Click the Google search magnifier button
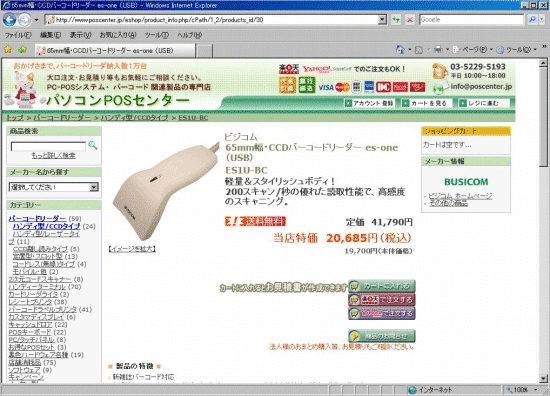The width and height of the screenshot is (550, 396). pyautogui.click(x=532, y=20)
